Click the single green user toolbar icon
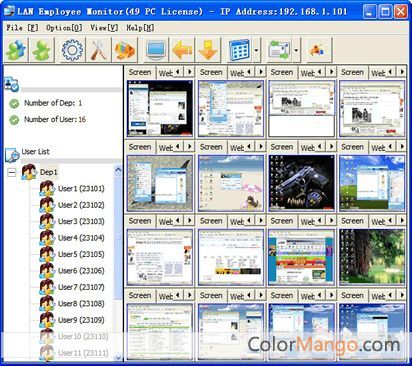The image size is (412, 366). pos(42,50)
